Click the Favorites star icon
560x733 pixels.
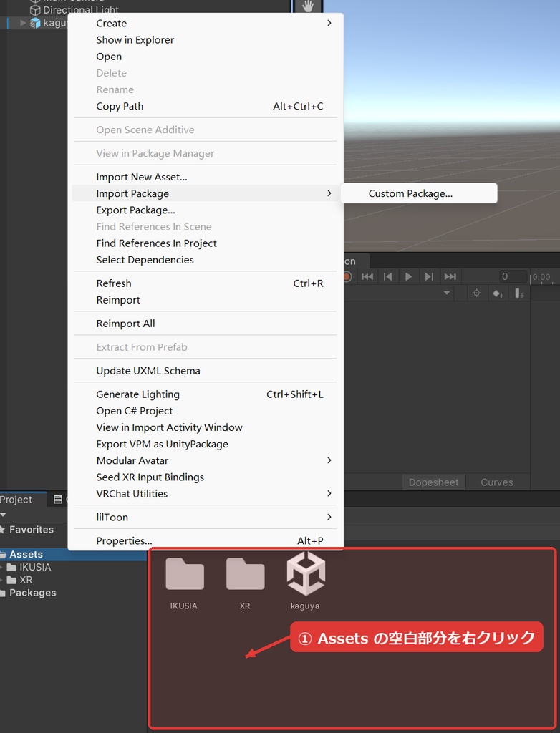4,530
